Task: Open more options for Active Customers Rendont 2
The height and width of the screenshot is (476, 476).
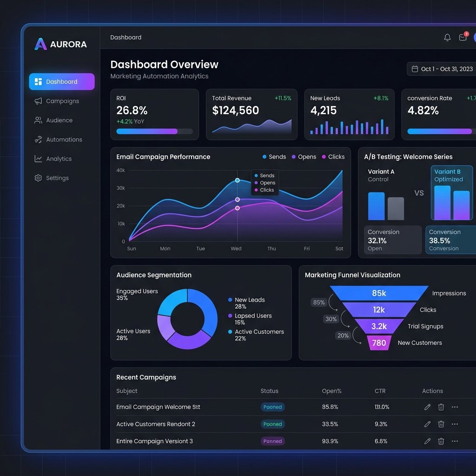Action: (x=455, y=424)
